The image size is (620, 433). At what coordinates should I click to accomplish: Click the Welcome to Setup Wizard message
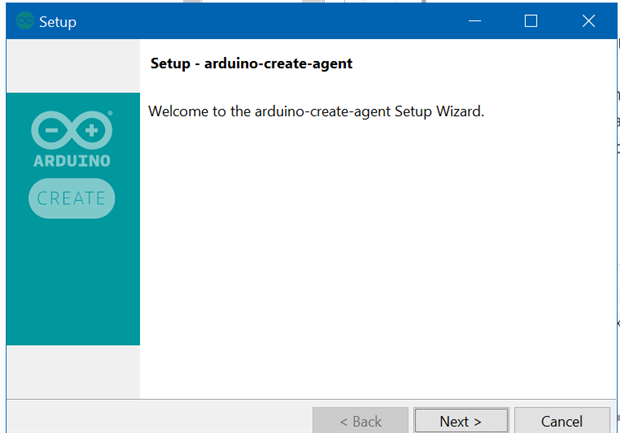316,111
